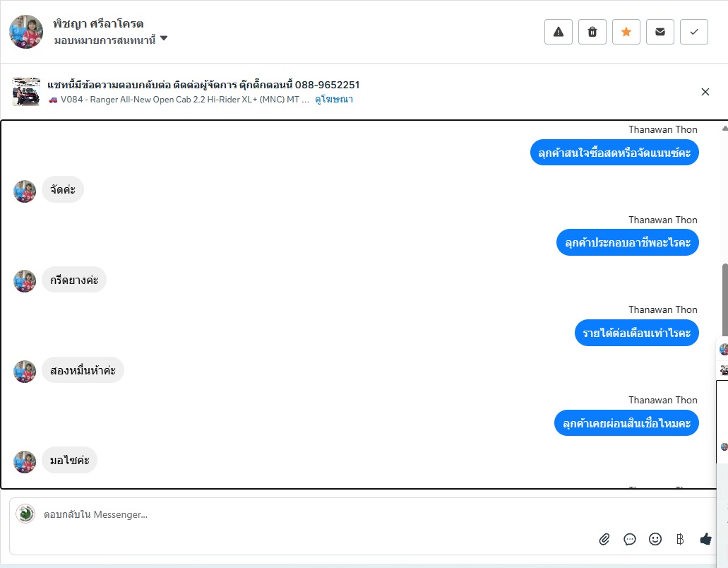Screen dimensions: 728x568
Task: Toggle the orange star on this conversation
Action: 626,32
